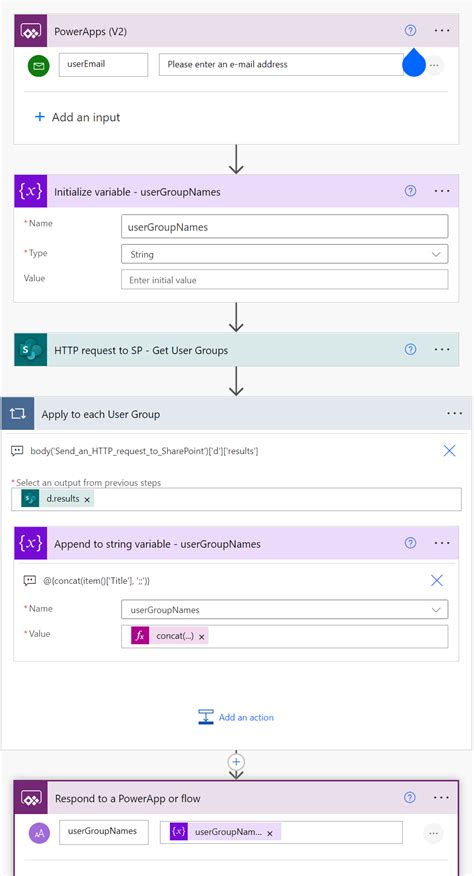Click the e-mail address placeholder field
474x876 pixels.
pos(281,64)
